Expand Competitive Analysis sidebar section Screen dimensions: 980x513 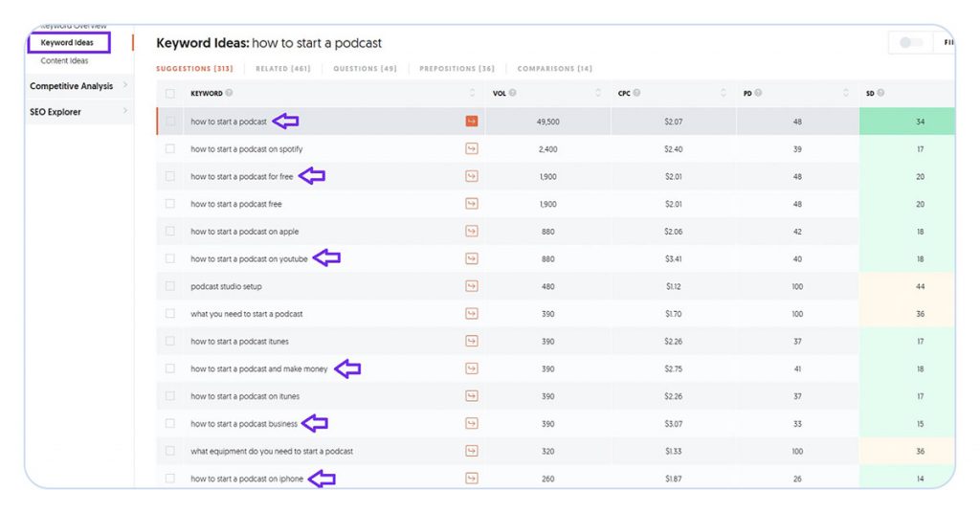(79, 85)
